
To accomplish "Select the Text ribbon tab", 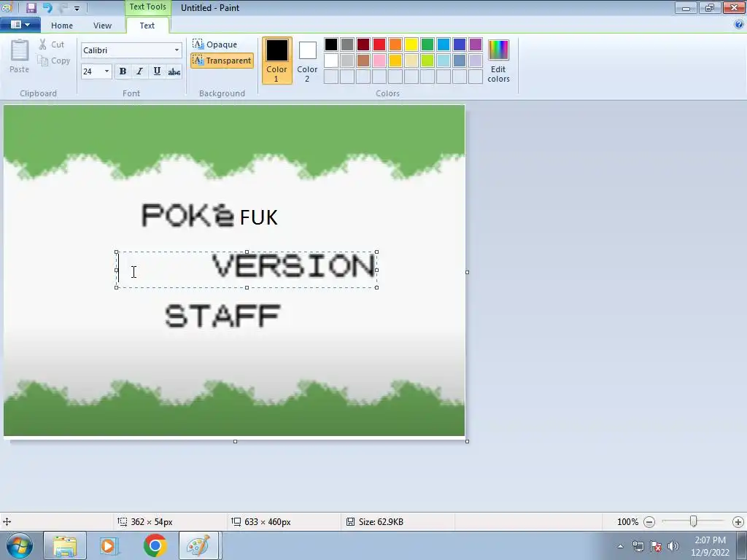I will point(147,26).
